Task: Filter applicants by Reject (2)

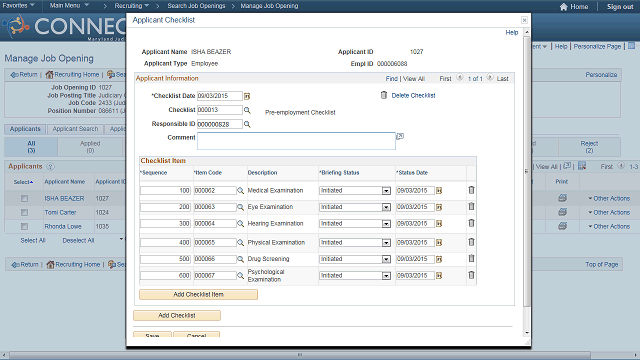Action: click(589, 147)
